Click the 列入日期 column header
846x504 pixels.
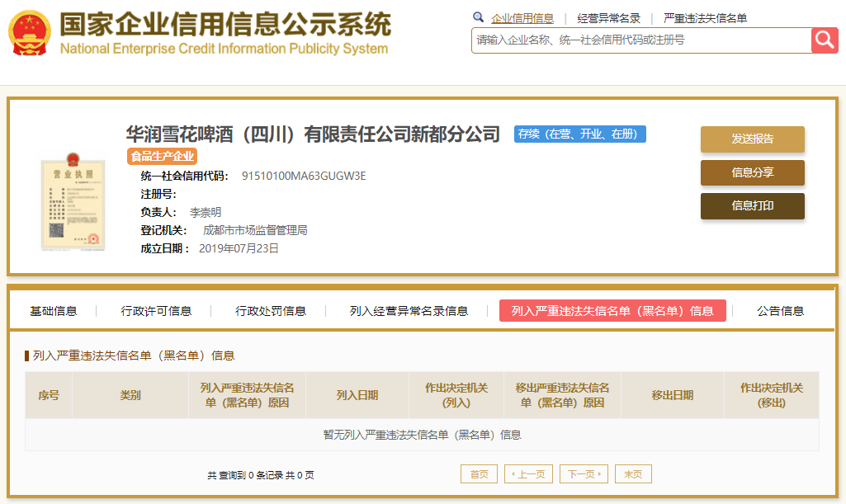pos(357,395)
